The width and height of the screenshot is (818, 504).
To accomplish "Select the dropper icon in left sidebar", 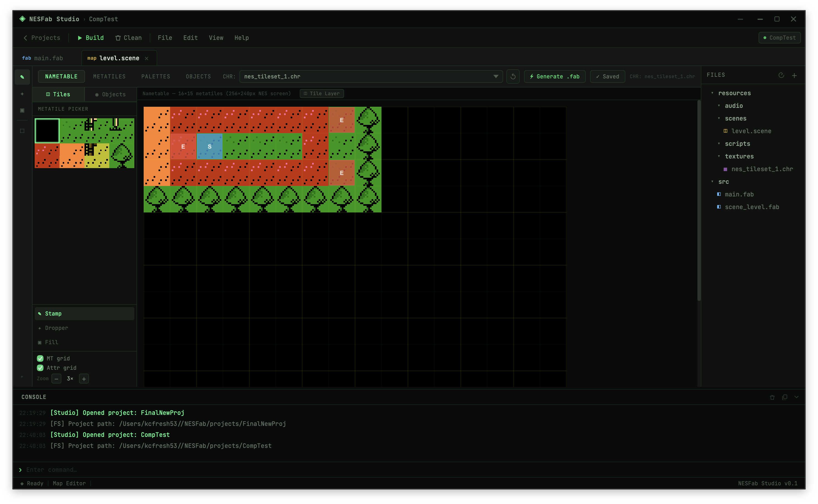I will click(x=22, y=94).
